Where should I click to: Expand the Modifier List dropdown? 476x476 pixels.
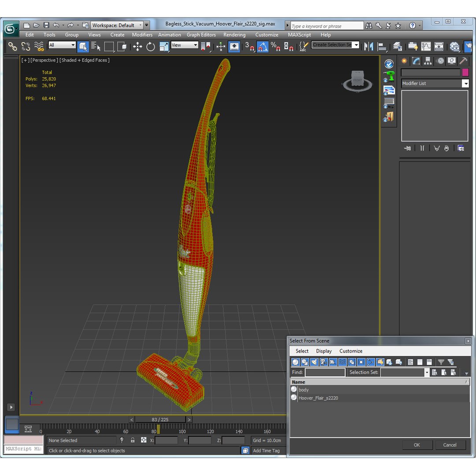[435, 83]
